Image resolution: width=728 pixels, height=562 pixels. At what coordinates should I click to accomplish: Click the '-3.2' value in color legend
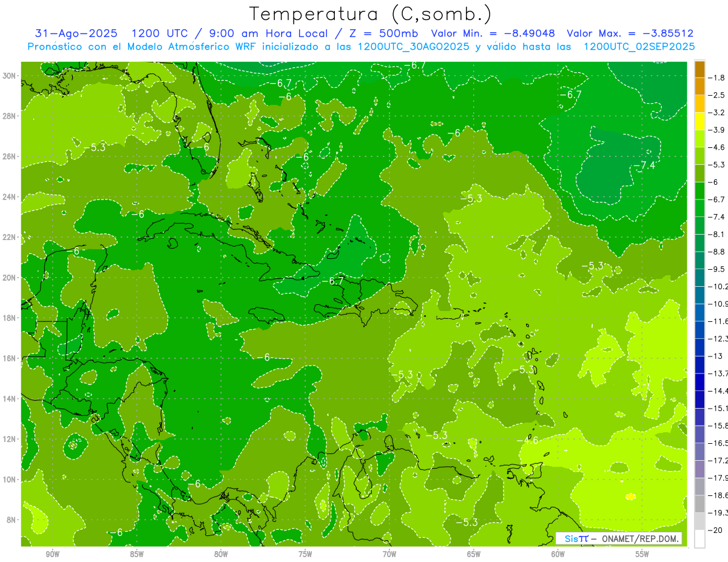[x=717, y=113]
